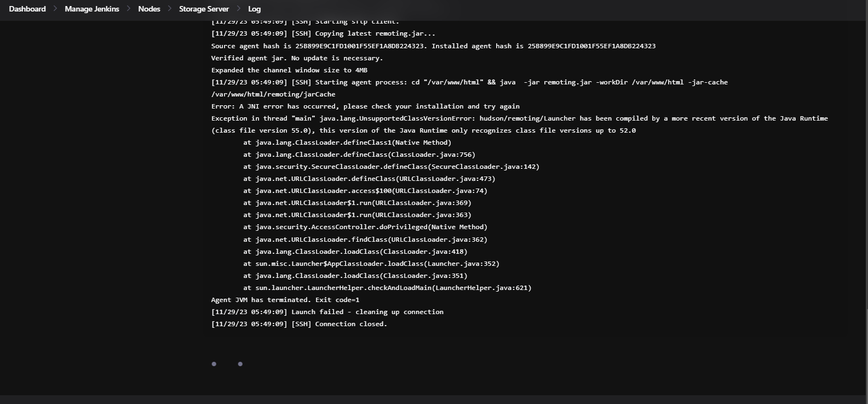Open the Storage Server breadcrumb link

click(x=204, y=9)
